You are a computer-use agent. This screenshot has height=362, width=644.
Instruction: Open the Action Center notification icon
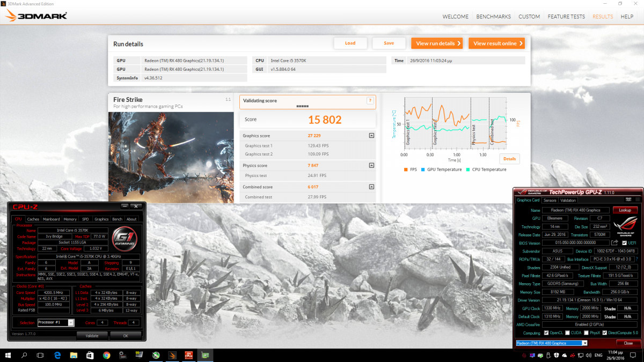(634, 355)
